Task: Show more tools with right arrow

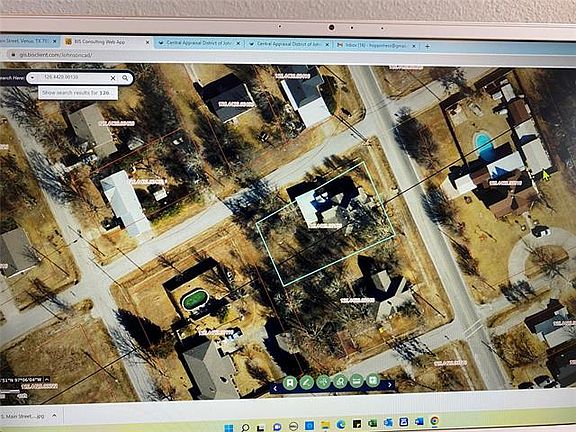Action: pos(390,385)
